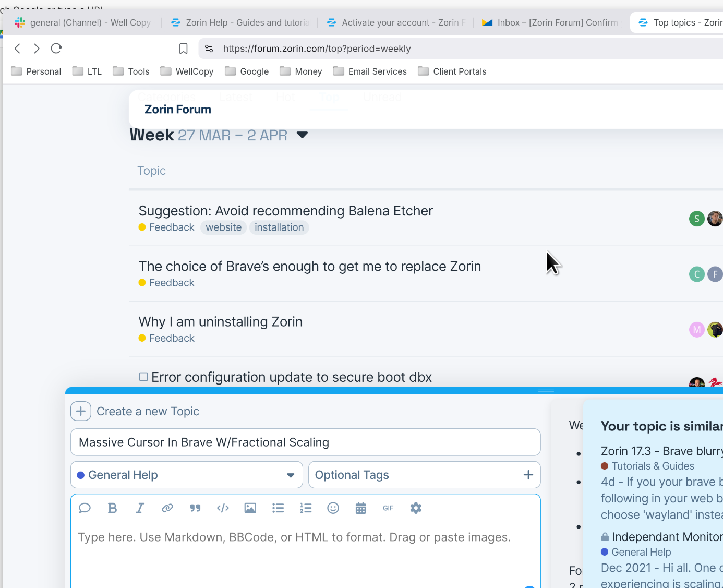Open Tutorials & Guides category link
The height and width of the screenshot is (588, 723).
pos(647,466)
